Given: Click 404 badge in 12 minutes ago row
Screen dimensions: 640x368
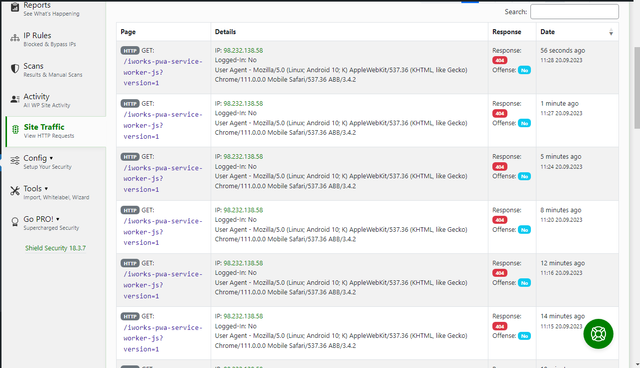Looking at the screenshot, I should 500,273.
